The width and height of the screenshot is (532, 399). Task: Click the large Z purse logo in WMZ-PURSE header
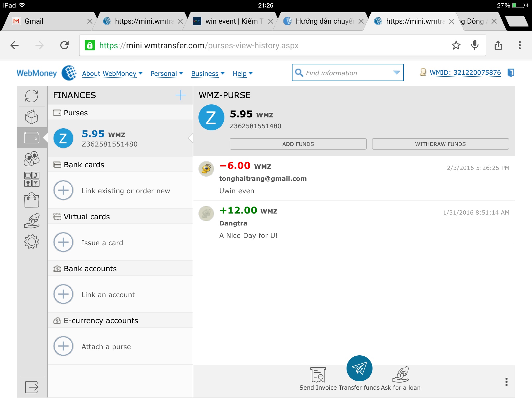click(211, 117)
